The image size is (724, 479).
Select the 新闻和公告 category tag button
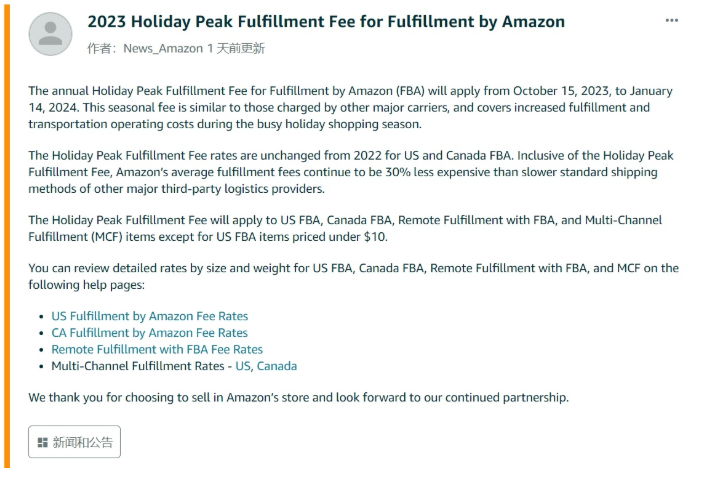coord(74,442)
